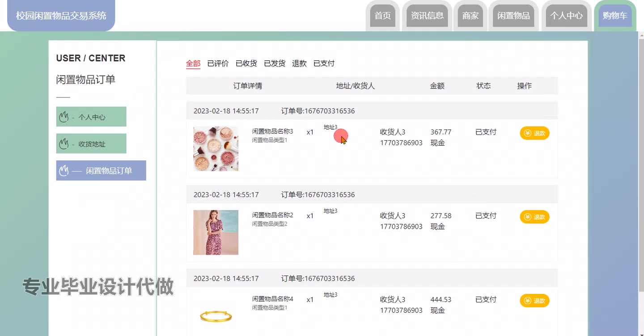This screenshot has height=336, width=644.
Task: Refund the 闲置物品名称3 order
Action: click(534, 133)
